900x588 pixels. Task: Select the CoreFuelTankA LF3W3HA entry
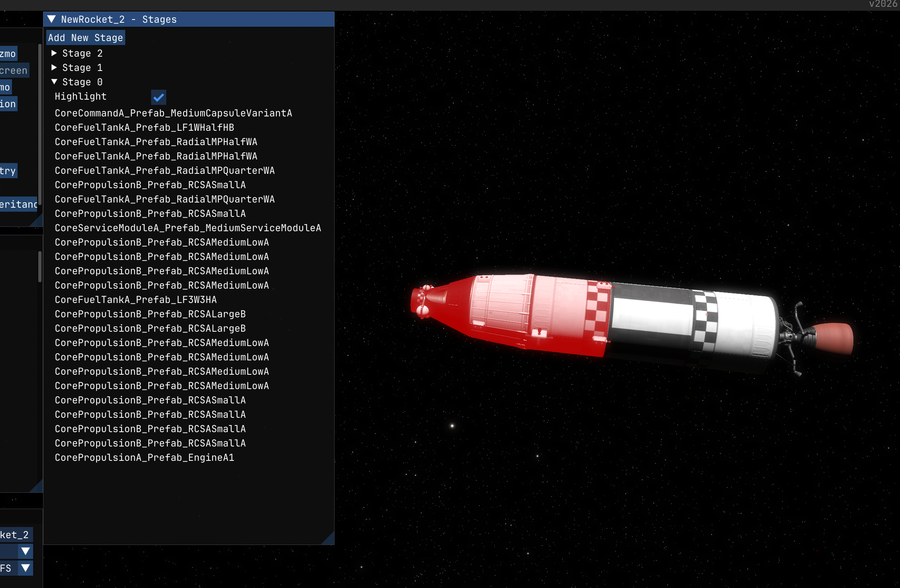[136, 300]
